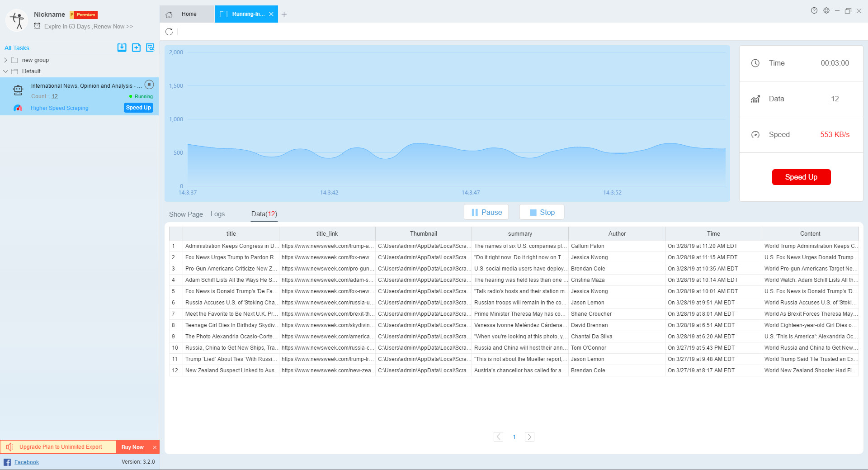The width and height of the screenshot is (868, 470).
Task: Click the user avatar icon
Action: (17, 20)
